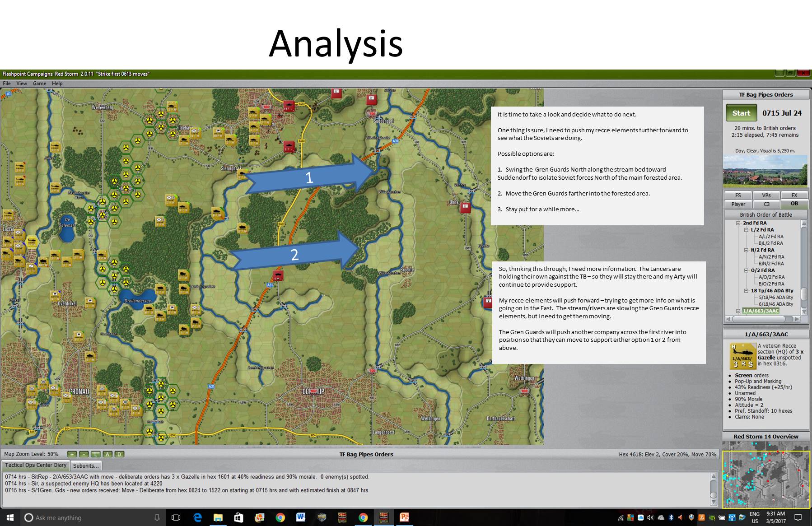Open Wi-Fi network tray icon
The width and height of the screenshot is (812, 526).
click(621, 518)
